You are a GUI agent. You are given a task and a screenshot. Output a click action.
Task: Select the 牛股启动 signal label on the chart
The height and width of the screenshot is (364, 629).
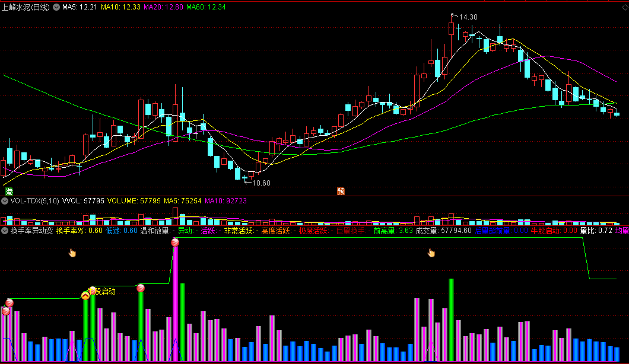[x=103, y=292]
